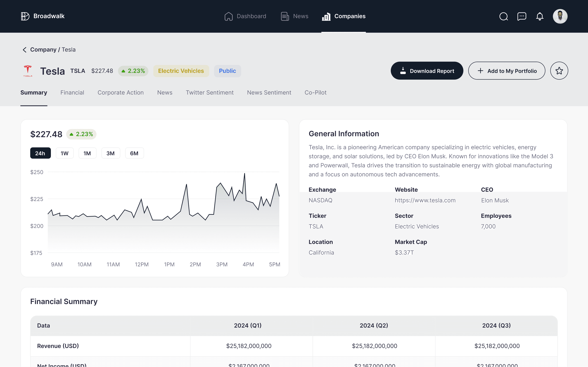
Task: Click the Company breadcrumb link
Action: pos(43,50)
